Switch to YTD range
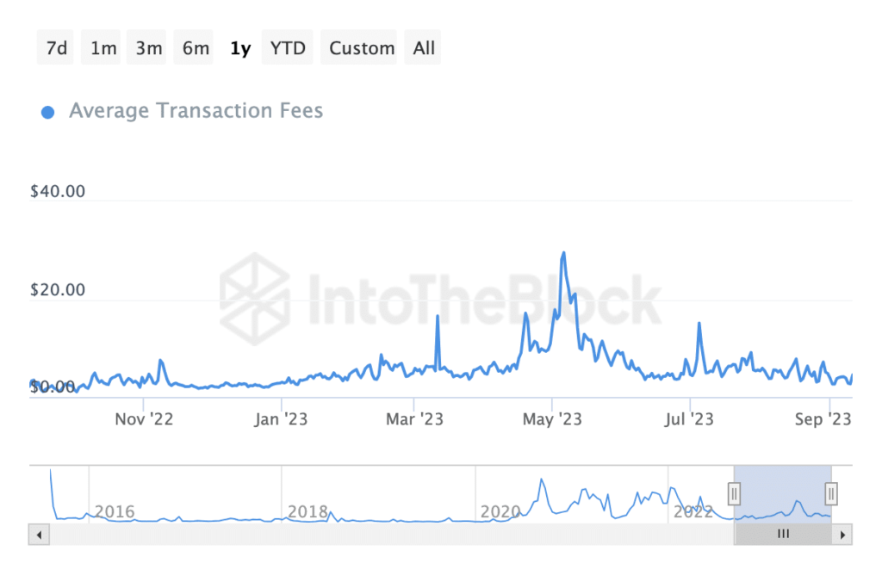 point(288,48)
